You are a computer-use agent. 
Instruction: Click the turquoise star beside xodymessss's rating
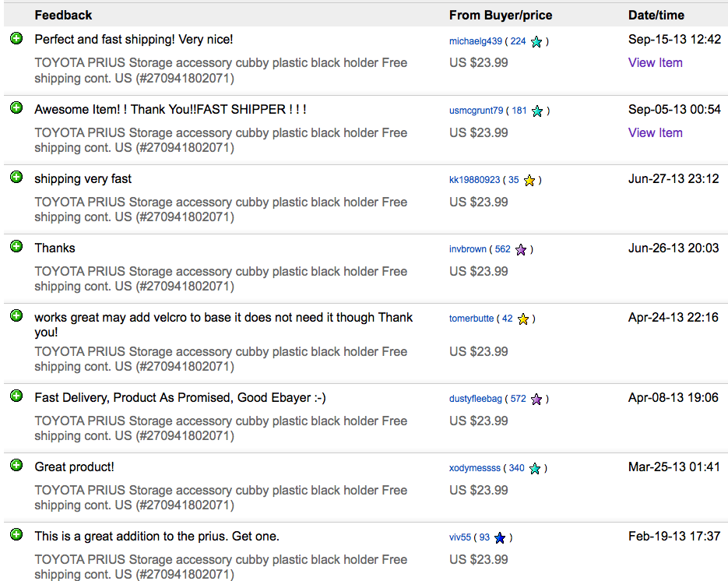click(535, 467)
